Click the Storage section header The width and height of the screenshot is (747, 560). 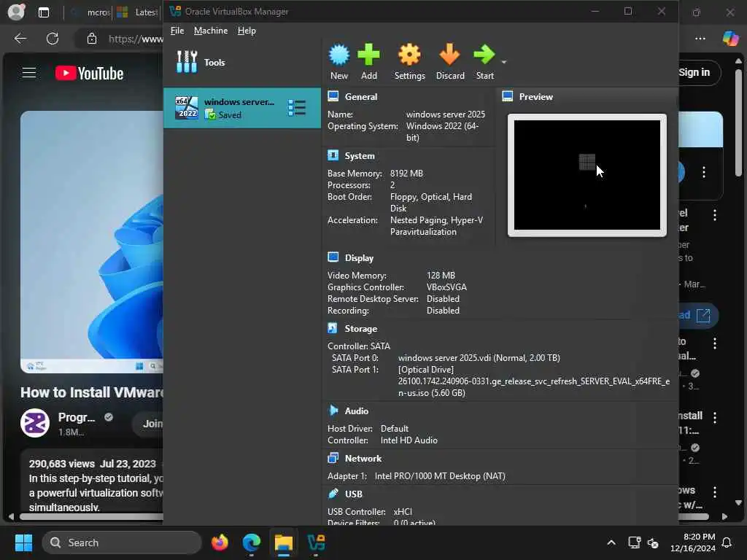point(360,329)
